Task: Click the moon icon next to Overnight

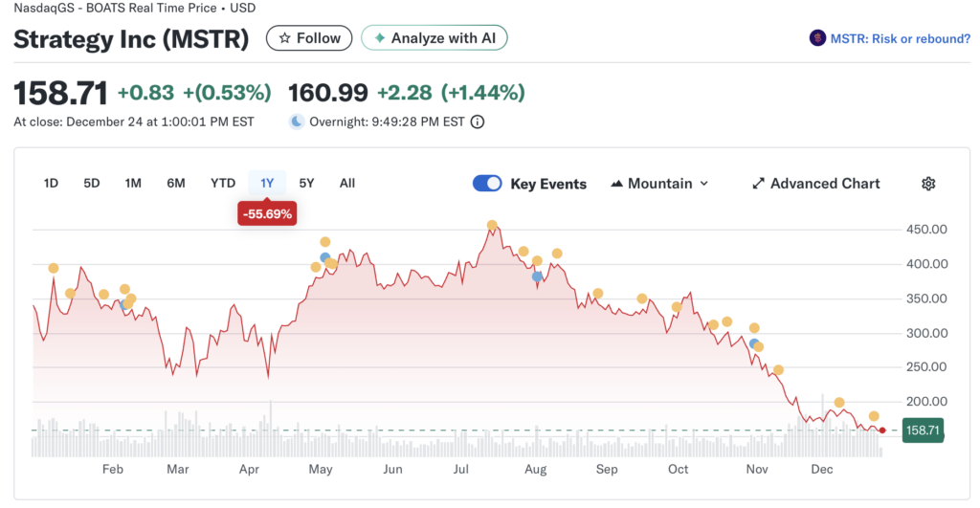Action: pyautogui.click(x=297, y=121)
